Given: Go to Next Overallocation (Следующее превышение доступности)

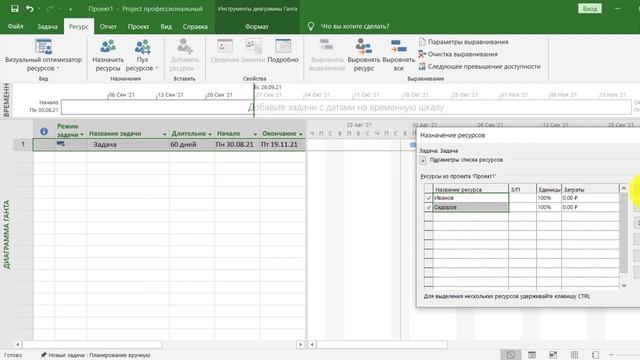Looking at the screenshot, I should (x=479, y=66).
